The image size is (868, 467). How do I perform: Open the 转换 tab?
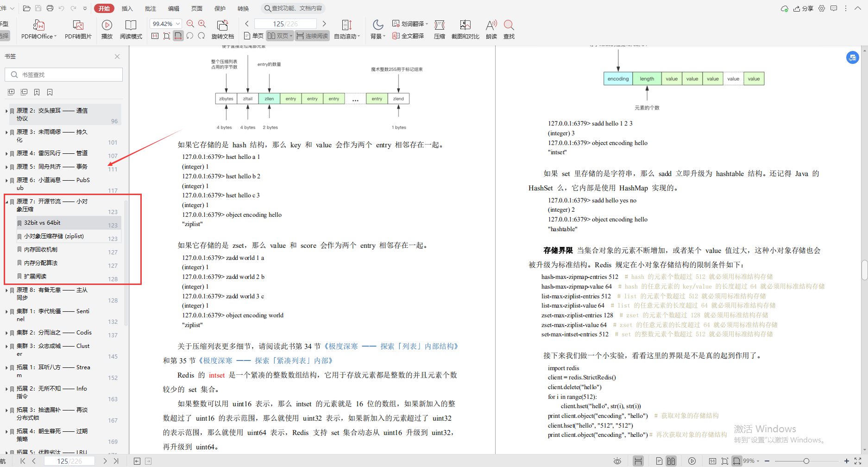pos(243,8)
